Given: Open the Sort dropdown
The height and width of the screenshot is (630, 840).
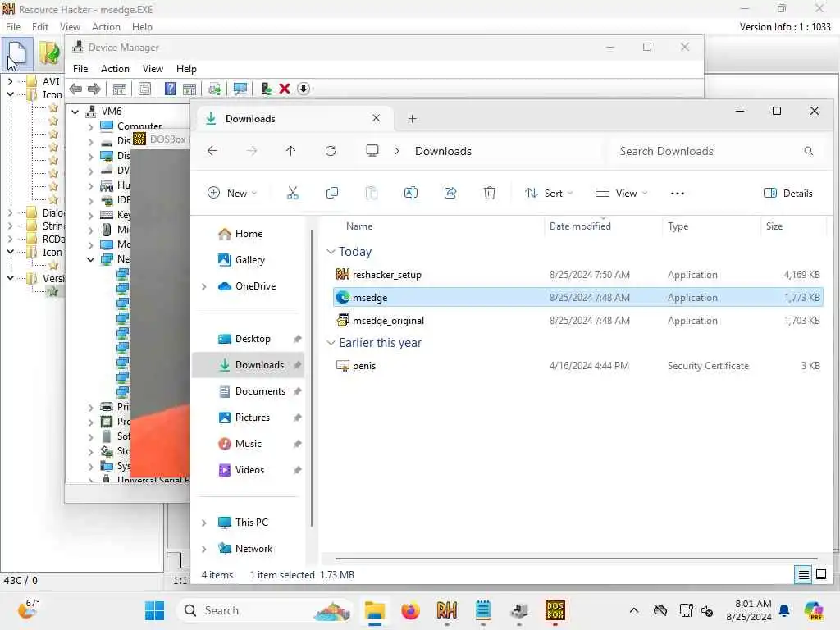Looking at the screenshot, I should [549, 194].
